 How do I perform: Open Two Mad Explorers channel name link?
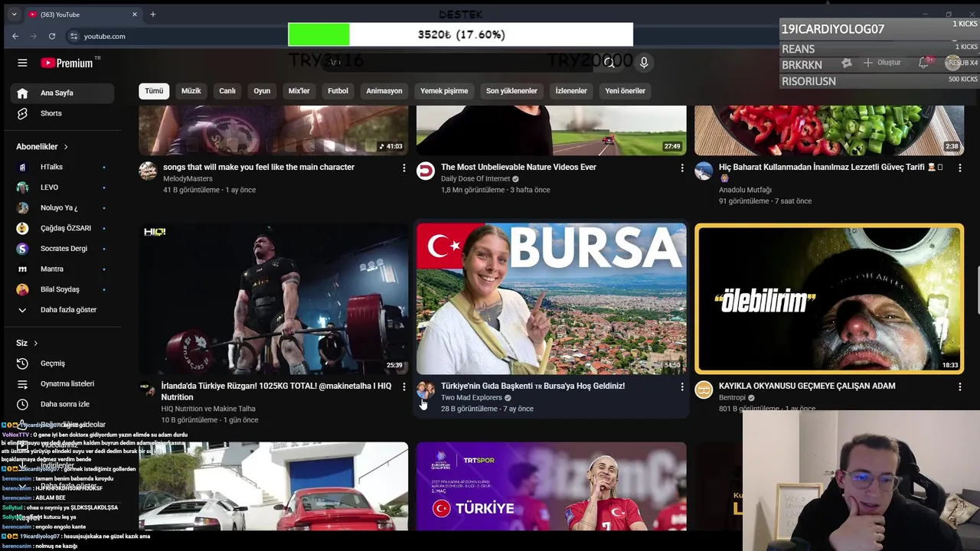pos(472,397)
